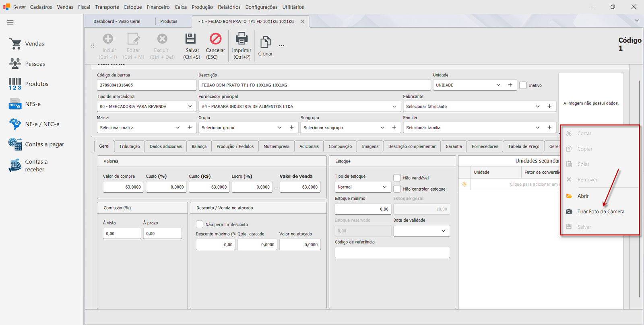Click the Clonar copy icon
Screen dimensions: 644x325
[x=265, y=42]
